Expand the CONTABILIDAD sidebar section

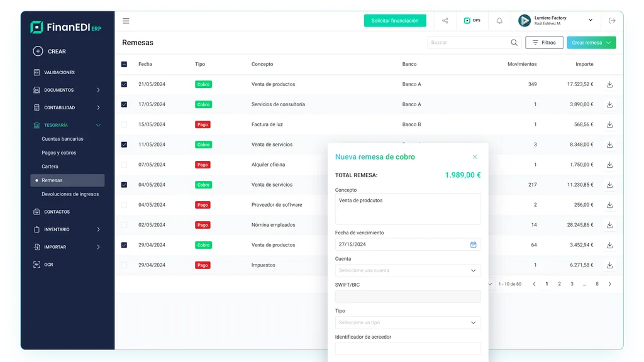coord(98,107)
